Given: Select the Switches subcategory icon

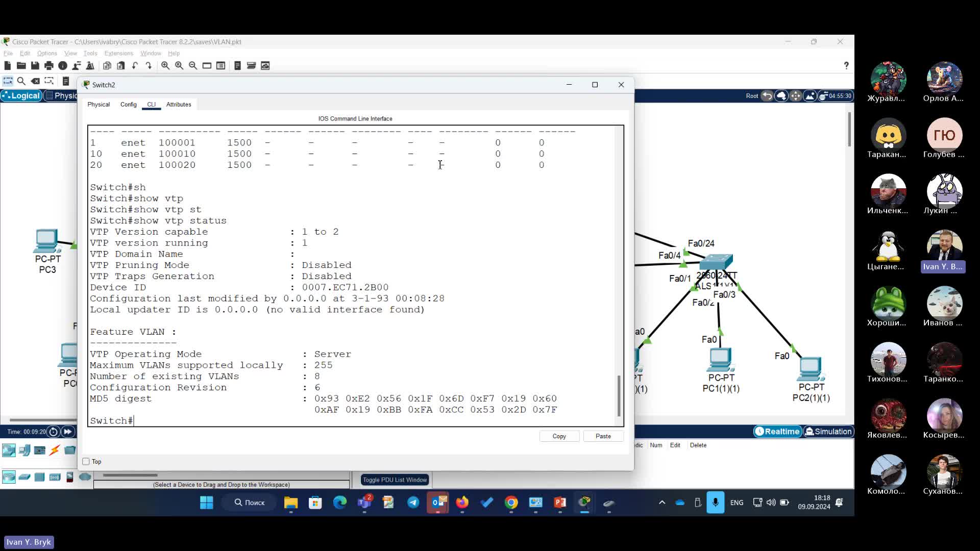Looking at the screenshot, I should coord(24,477).
